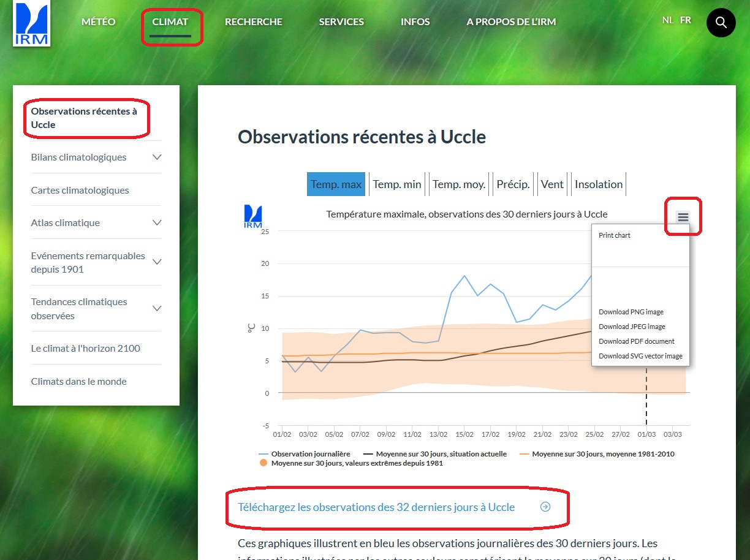Expand the Bilans climatologiques chevron
The height and width of the screenshot is (560, 750).
pos(157,157)
